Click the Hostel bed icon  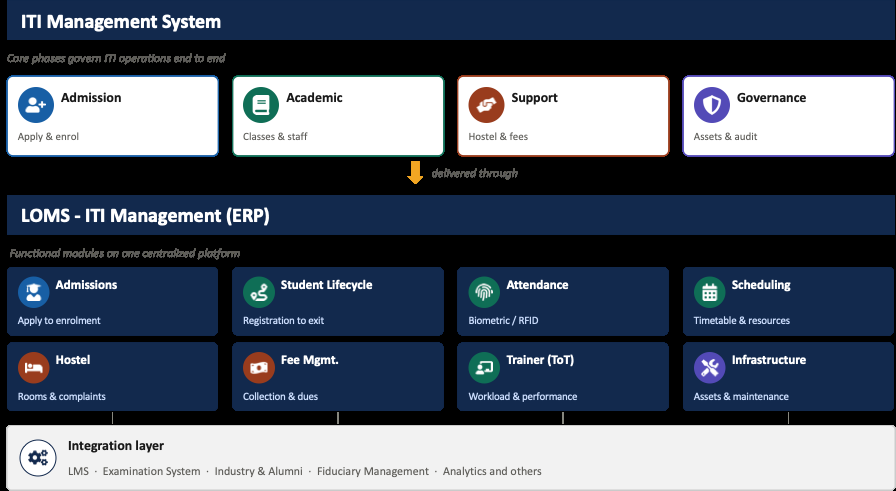34,368
